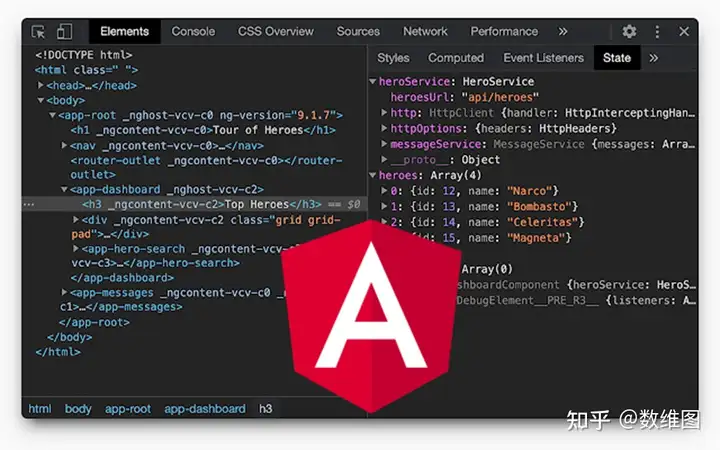Open actions dots beside selected h3 row
The image size is (720, 450).
[29, 204]
